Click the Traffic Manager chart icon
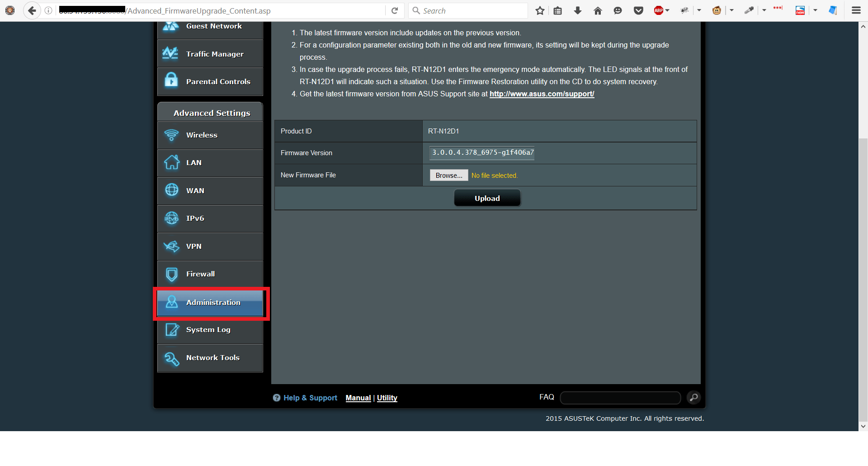The height and width of the screenshot is (466, 868). click(x=170, y=53)
